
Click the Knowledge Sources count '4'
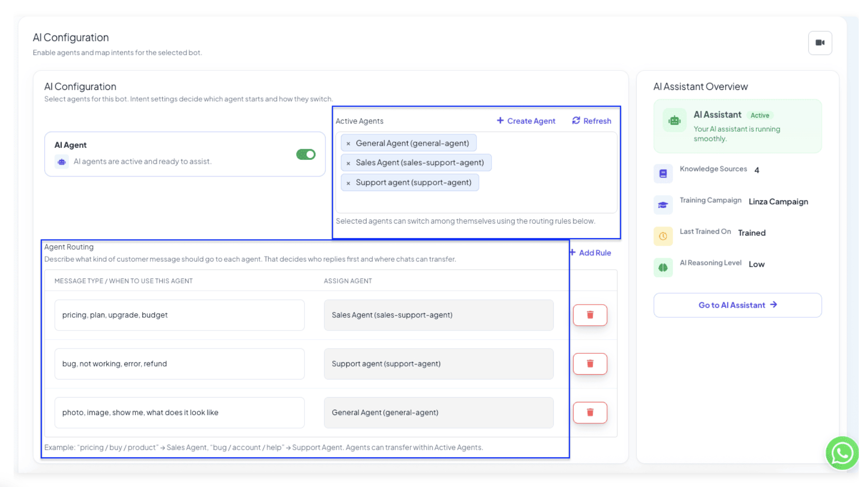[x=757, y=170]
